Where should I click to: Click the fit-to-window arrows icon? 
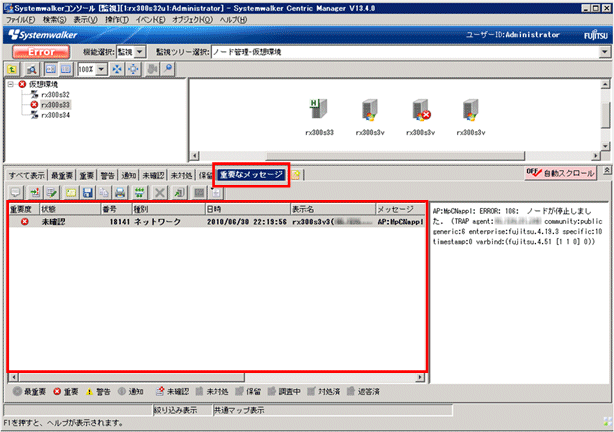pos(117,69)
